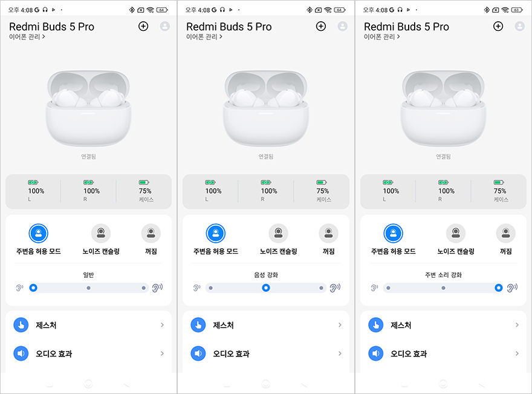Image resolution: width=532 pixels, height=394 pixels.
Task: Tap the earbuds case image on the 음성 강화 screen
Action: pos(266,109)
